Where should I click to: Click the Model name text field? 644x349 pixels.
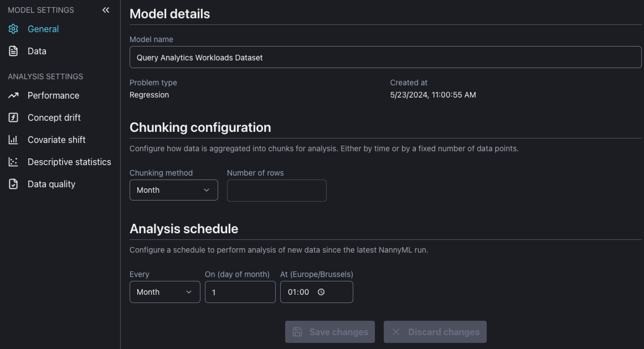click(385, 57)
